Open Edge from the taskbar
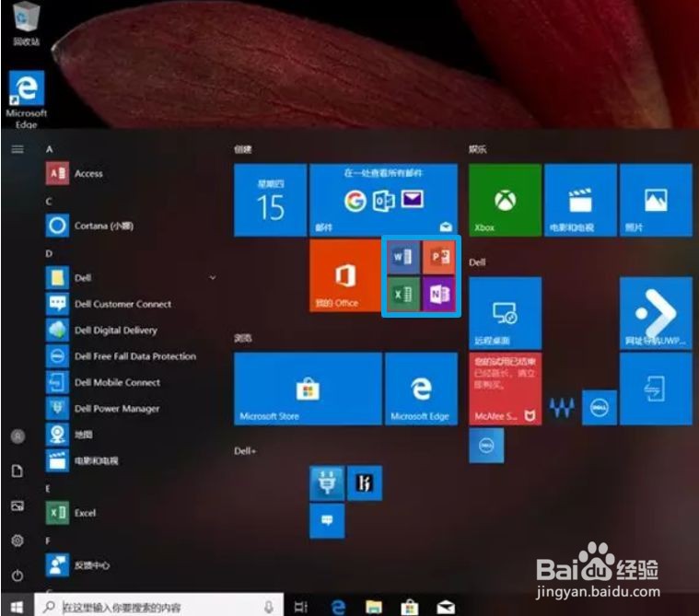699x616 pixels. 339,607
